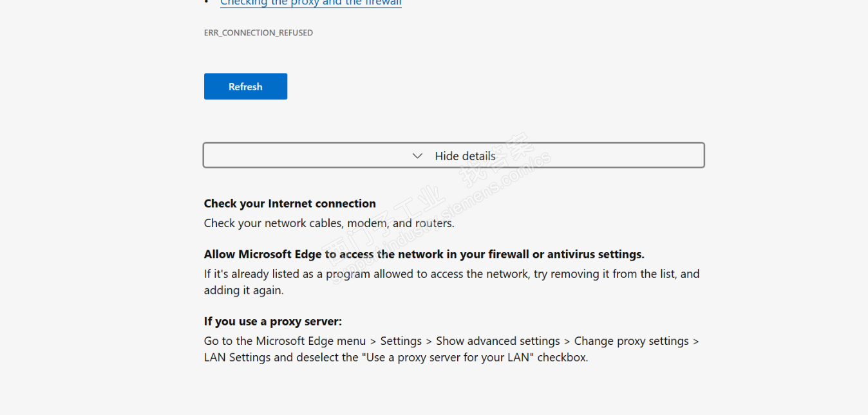The image size is (868, 415).
Task: Click the ERR_CONNECTION_REFUSED error code
Action: click(258, 33)
